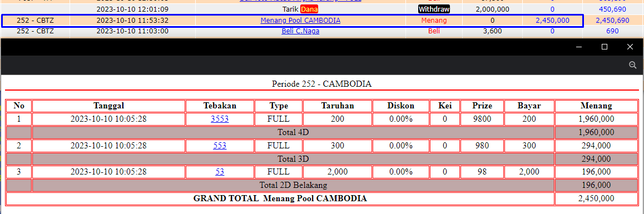Viewport: 644px width, 214px height.
Task: Select the No column header
Action: (x=19, y=106)
